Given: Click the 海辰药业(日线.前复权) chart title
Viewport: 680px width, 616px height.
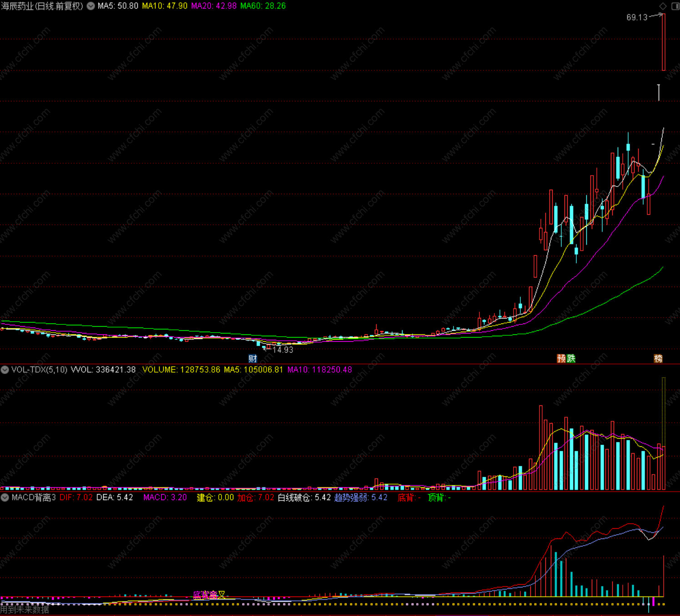Looking at the screenshot, I should (42, 6).
